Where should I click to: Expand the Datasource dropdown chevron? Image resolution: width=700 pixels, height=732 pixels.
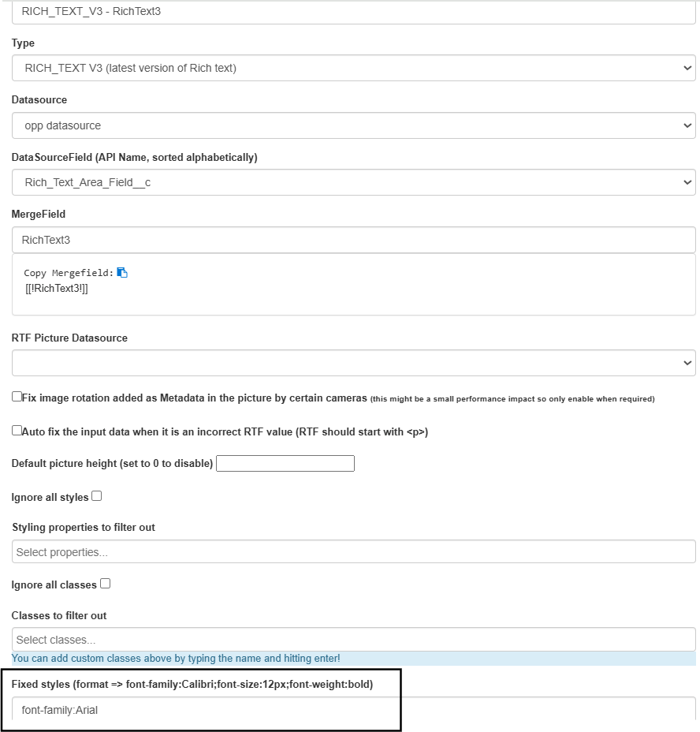coord(687,125)
